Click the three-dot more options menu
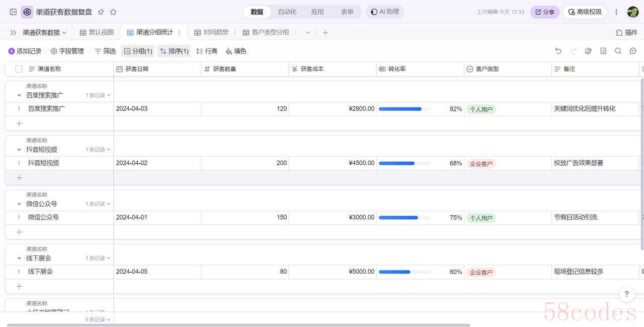Screen dimensions: 644x327 tap(616, 12)
